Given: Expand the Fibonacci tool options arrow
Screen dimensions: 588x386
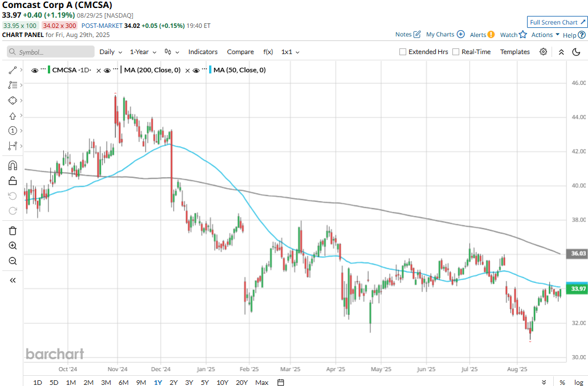Looking at the screenshot, I should point(21,85).
